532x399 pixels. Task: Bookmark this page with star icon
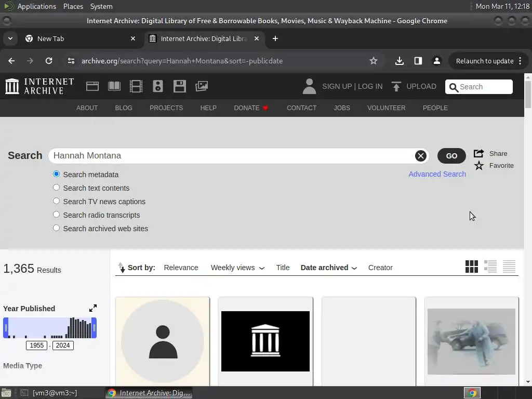[374, 61]
